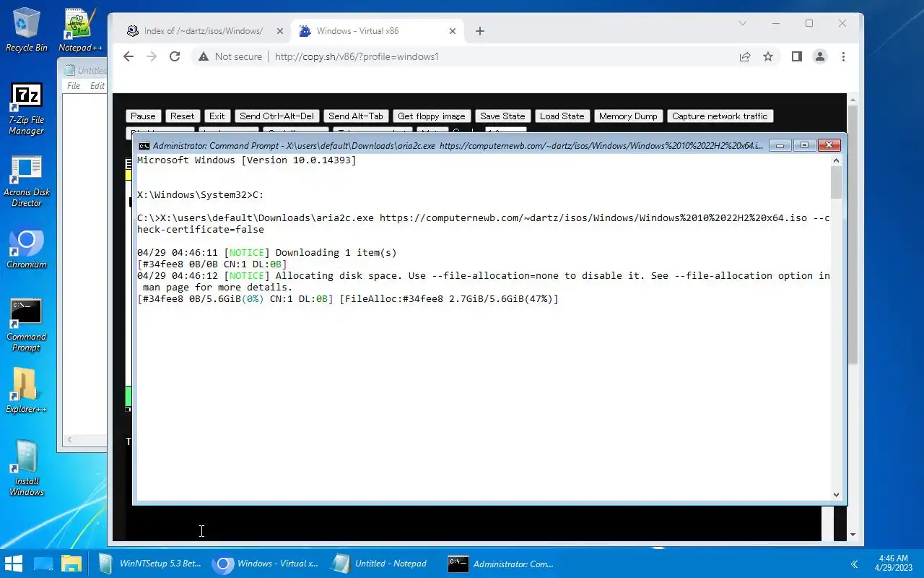The height and width of the screenshot is (578, 924).
Task: Click Get floppy image button
Action: pos(432,116)
